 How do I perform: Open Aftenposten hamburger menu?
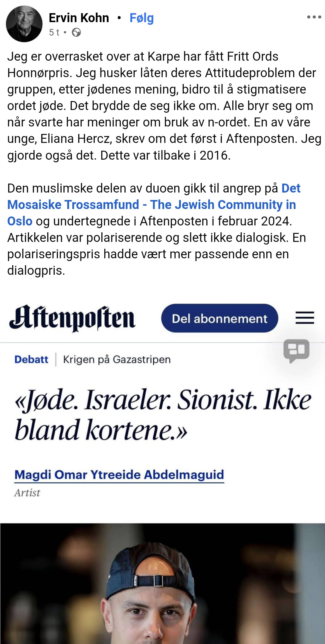pos(305,318)
